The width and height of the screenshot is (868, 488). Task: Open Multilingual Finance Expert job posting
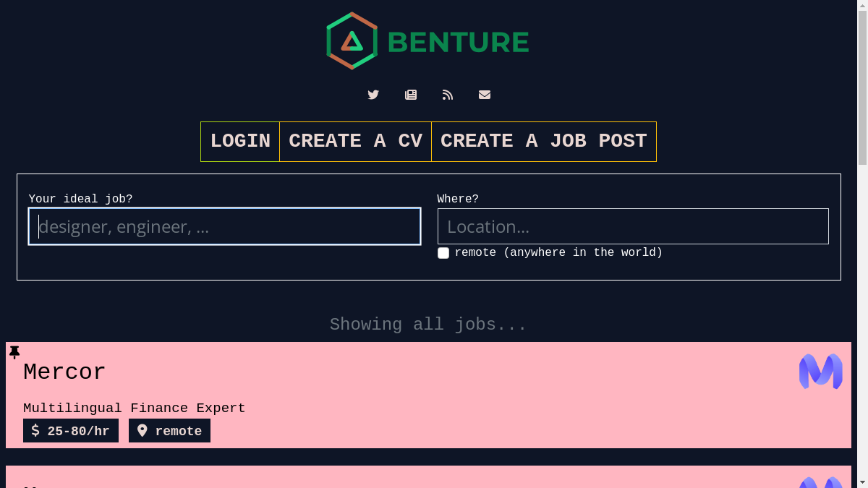134,408
